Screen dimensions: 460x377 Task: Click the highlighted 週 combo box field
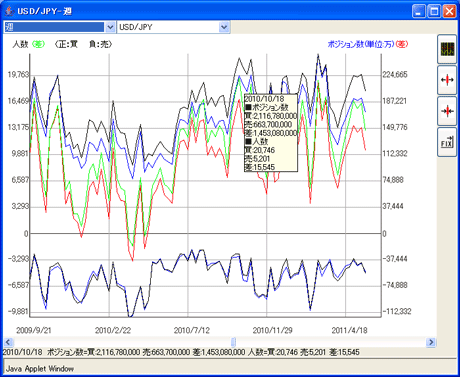(x=54, y=27)
